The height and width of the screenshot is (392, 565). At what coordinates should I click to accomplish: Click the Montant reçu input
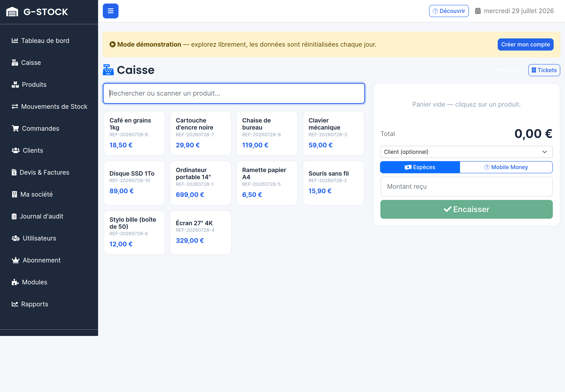click(x=466, y=187)
